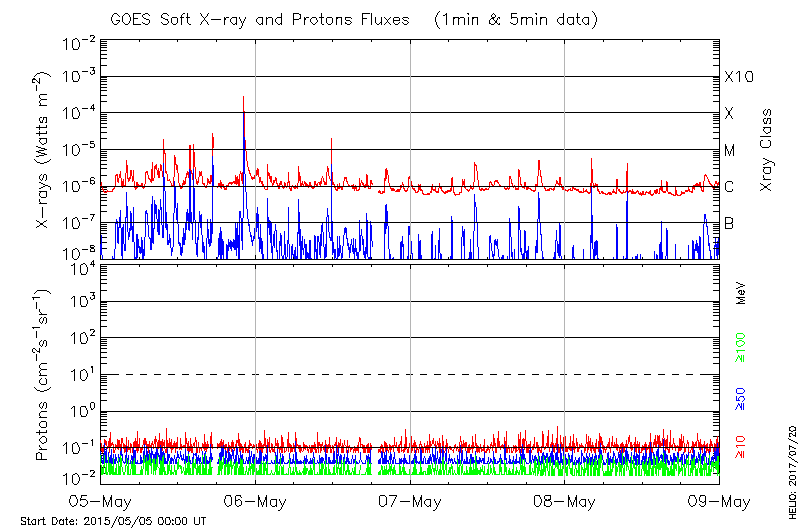Viewport: 800px width, 530px height.
Task: Click the green ≥100 MeV legend label
Action: [x=741, y=346]
